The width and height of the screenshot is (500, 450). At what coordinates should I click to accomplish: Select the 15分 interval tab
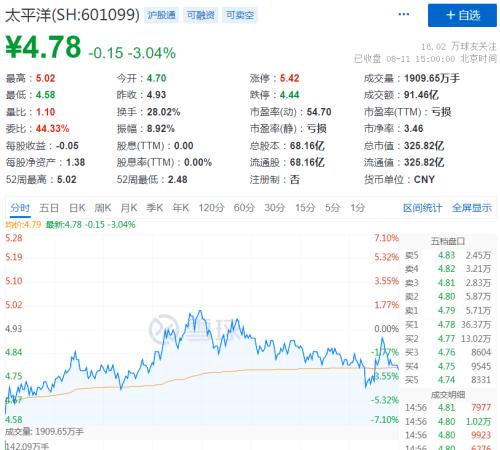(305, 208)
